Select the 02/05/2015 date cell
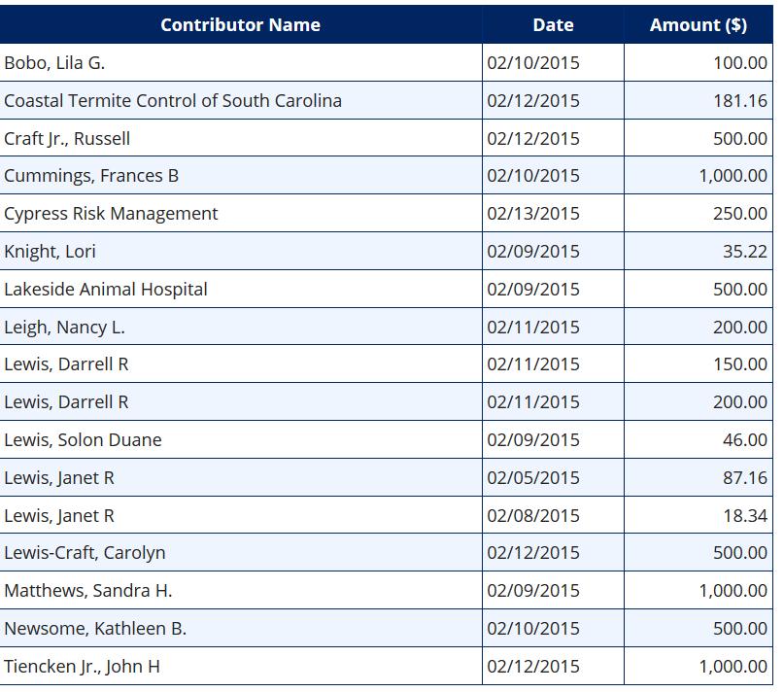Screen dimensions: 784x692 pyautogui.click(x=553, y=478)
